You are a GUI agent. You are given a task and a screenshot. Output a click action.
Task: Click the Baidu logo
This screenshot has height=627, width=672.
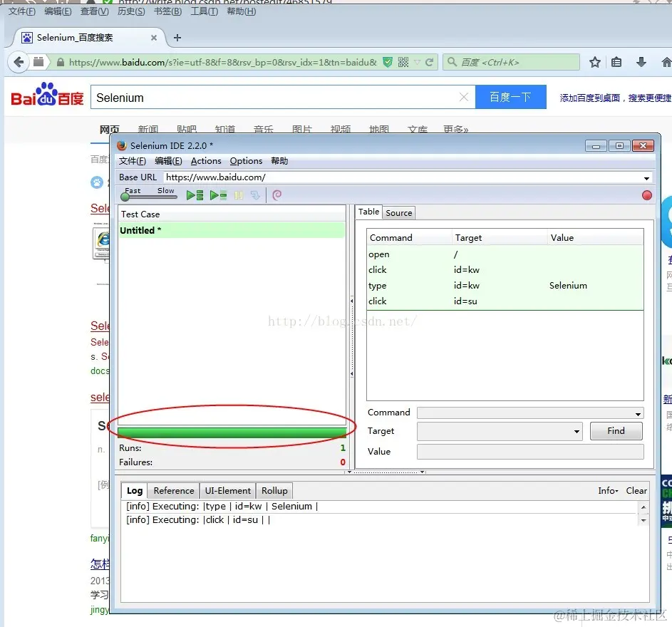(47, 94)
